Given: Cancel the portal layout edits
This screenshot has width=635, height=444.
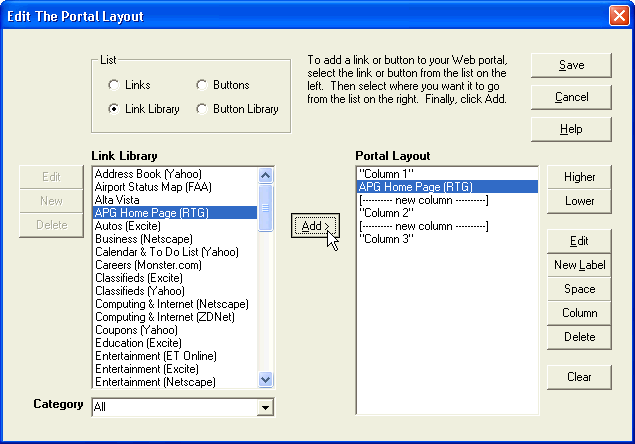Looking at the screenshot, I should click(571, 97).
